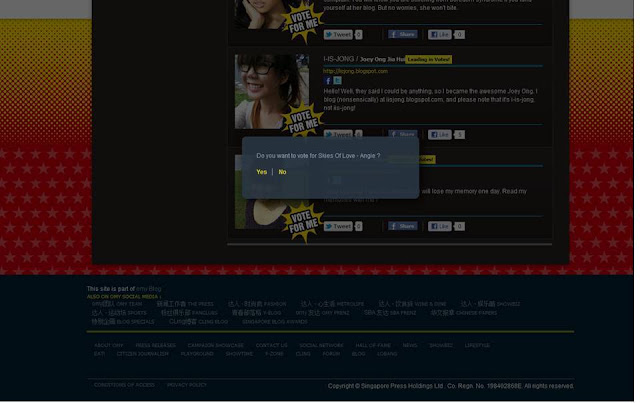Open Y-ZONE in footer menu
Viewport: 640px width, 403px height.
[x=274, y=354]
